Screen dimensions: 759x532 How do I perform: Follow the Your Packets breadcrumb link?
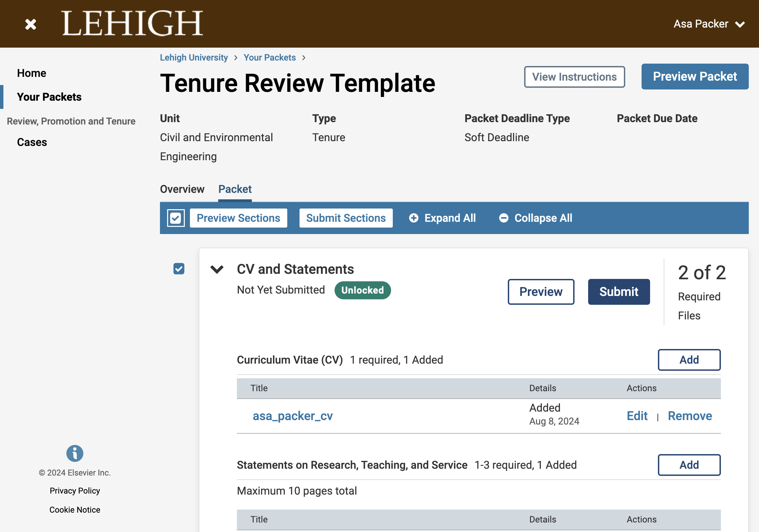click(x=270, y=57)
